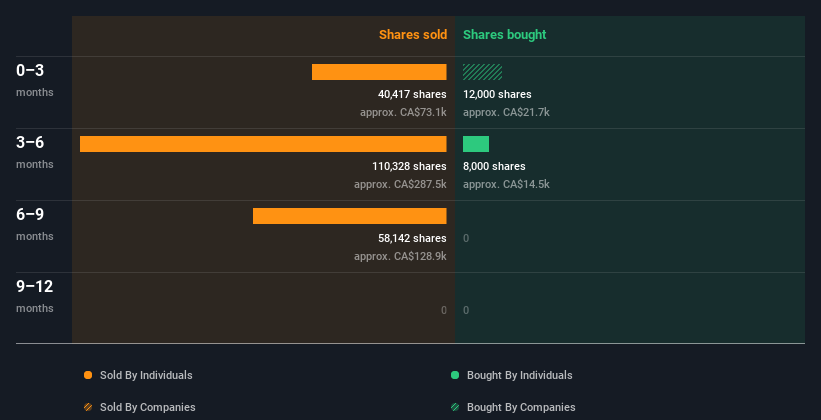The image size is (821, 420).
Task: Click the solid green bought bar for 3–6 months
Action: tap(476, 144)
